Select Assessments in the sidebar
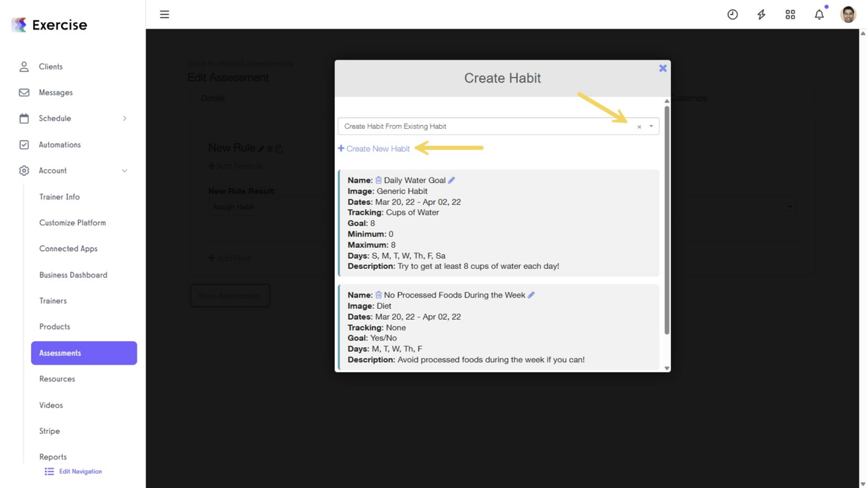This screenshot has width=868, height=488. click(x=60, y=353)
